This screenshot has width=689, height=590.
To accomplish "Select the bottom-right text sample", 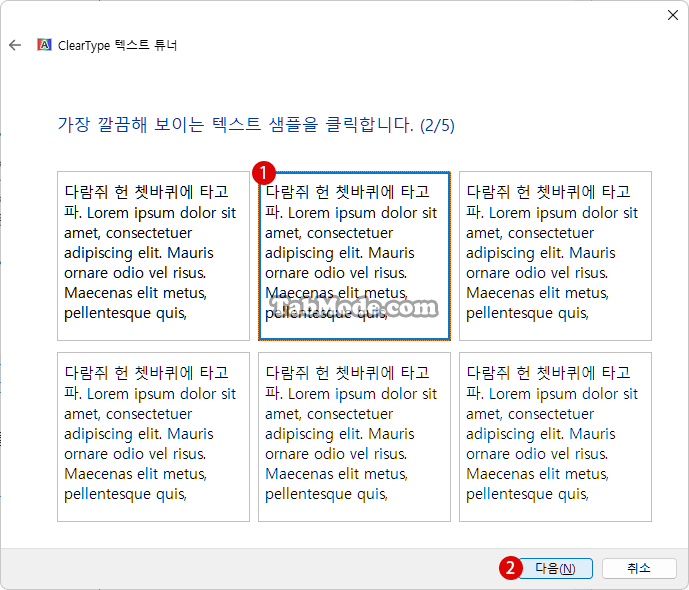I will (555, 437).
